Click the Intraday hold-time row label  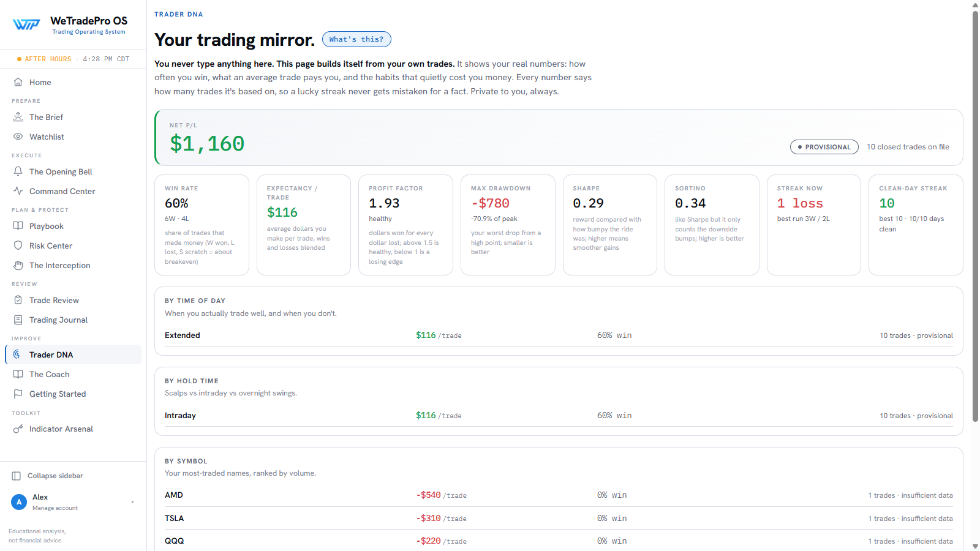pos(180,415)
